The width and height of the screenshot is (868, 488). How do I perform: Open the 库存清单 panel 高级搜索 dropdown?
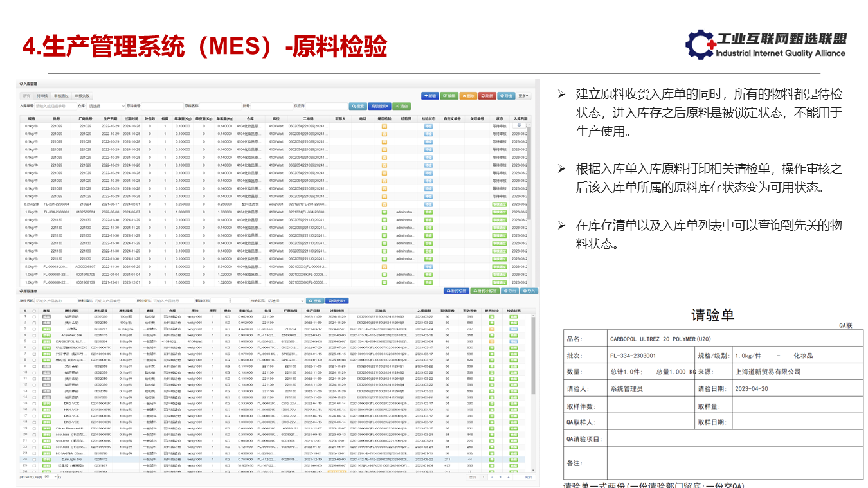[337, 300]
